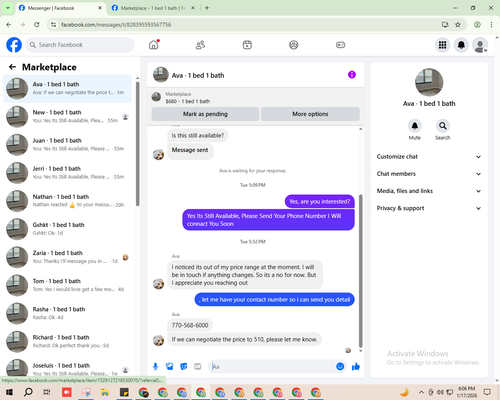This screenshot has width=500, height=400.
Task: Open File Explorer from taskbar
Action: [x=105, y=392]
